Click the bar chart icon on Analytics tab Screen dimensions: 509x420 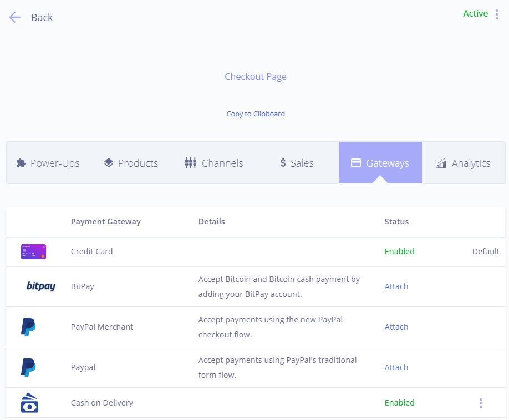tap(441, 162)
